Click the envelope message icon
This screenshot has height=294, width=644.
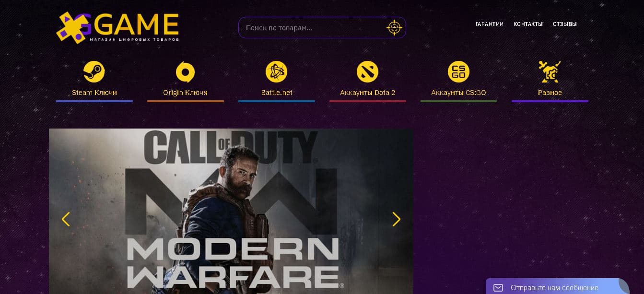(x=498, y=288)
